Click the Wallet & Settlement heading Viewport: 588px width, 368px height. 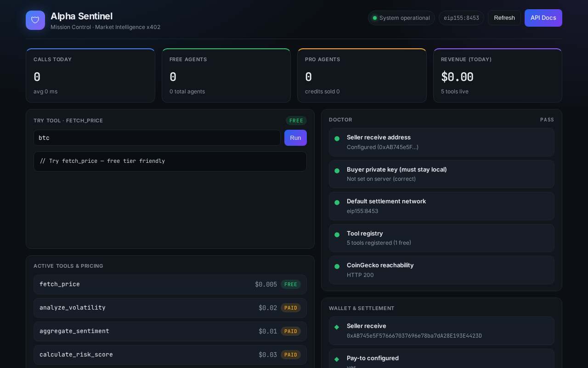[362, 308]
